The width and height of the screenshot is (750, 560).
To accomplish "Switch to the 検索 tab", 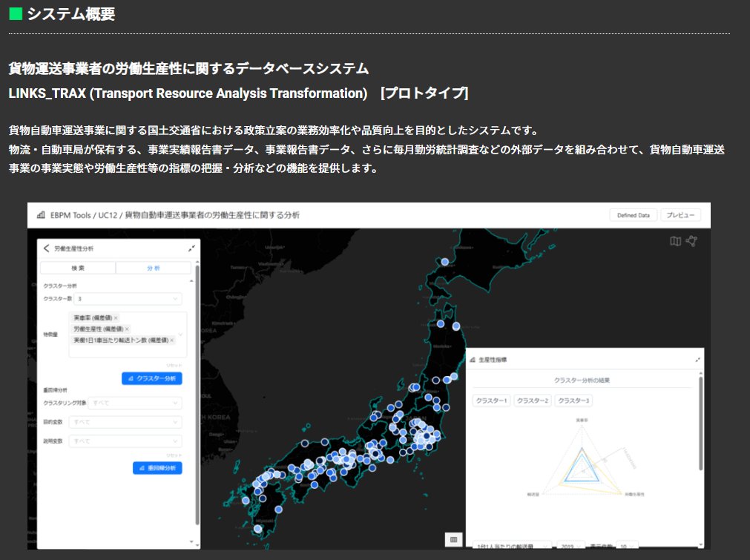I will (78, 268).
